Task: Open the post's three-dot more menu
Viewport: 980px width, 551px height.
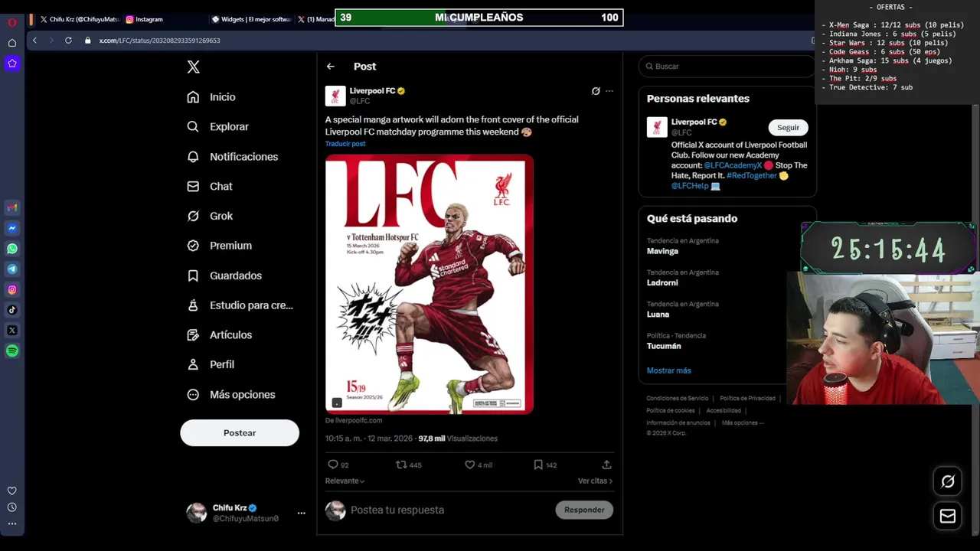Action: (x=609, y=91)
